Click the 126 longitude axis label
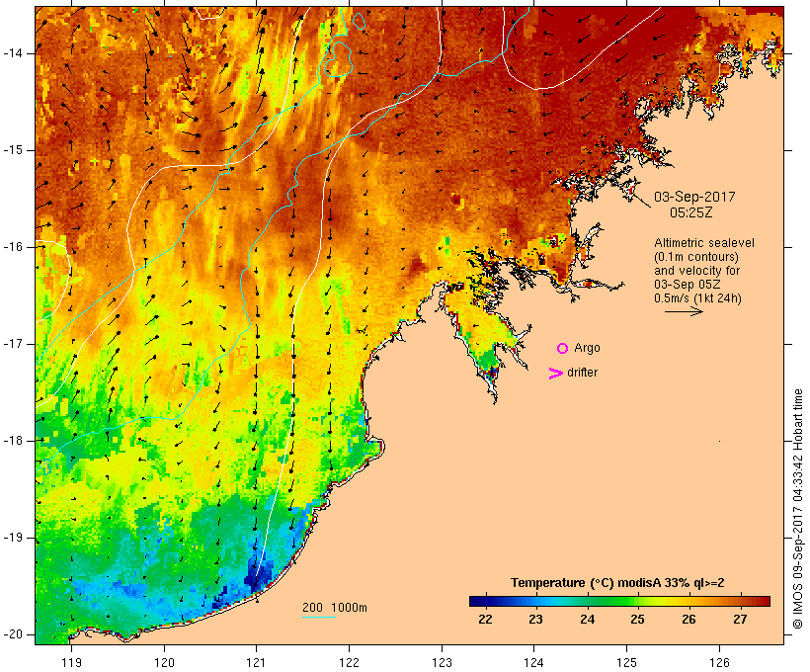810x672 pixels. (719, 662)
